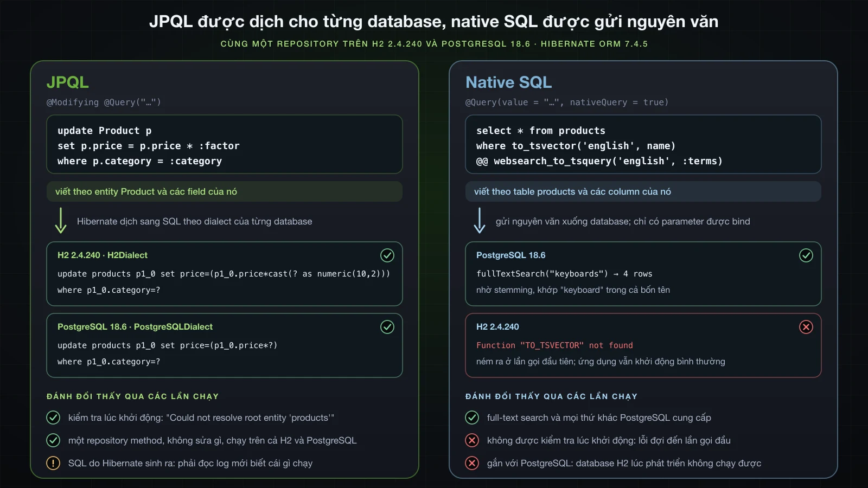Screen dimensions: 868x488
Task: Click the code line 'set p.price = p.price * :factor'
Action: click(149, 146)
